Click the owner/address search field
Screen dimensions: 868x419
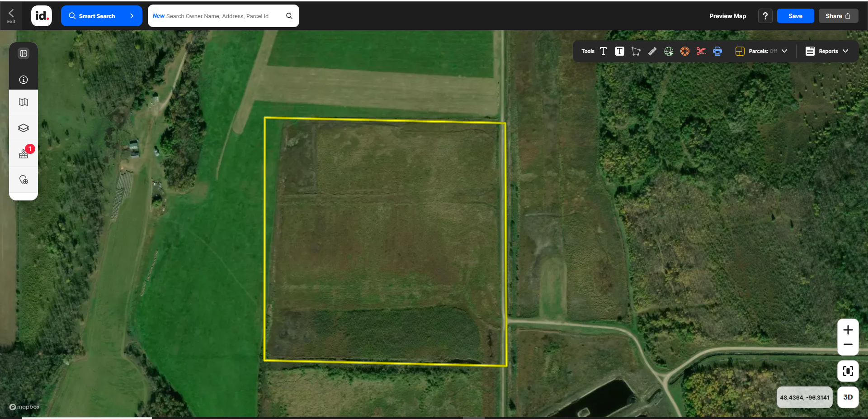[218, 16]
